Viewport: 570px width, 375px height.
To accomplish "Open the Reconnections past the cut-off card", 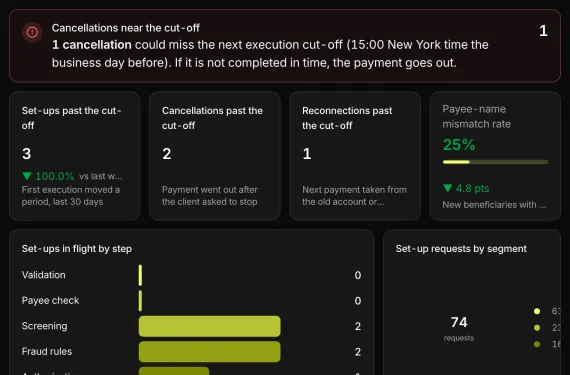I will [355, 156].
